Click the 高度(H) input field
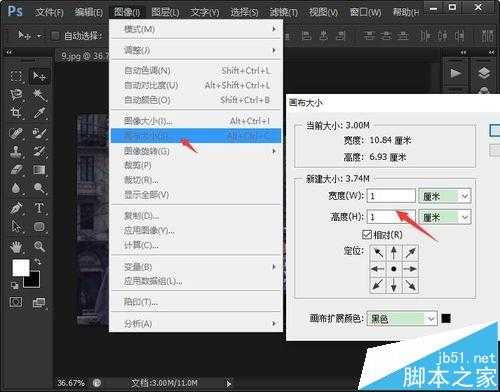Screen dimensions: 500x392 [391, 217]
